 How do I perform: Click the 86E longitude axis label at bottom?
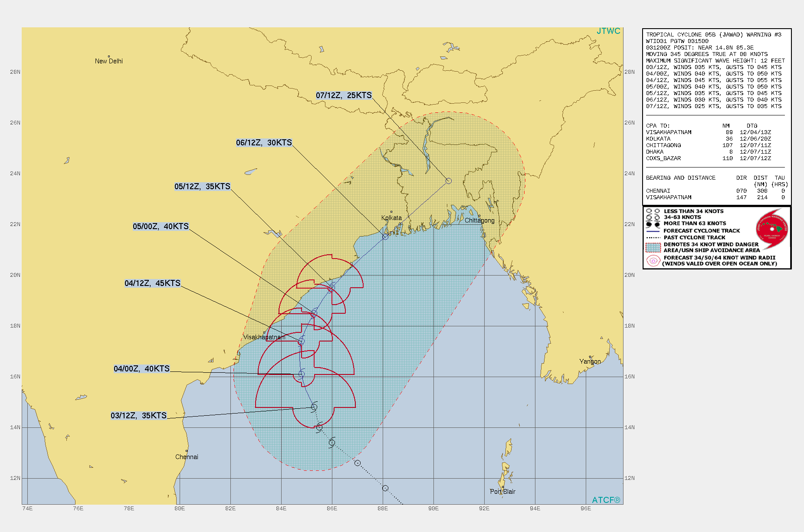332,509
